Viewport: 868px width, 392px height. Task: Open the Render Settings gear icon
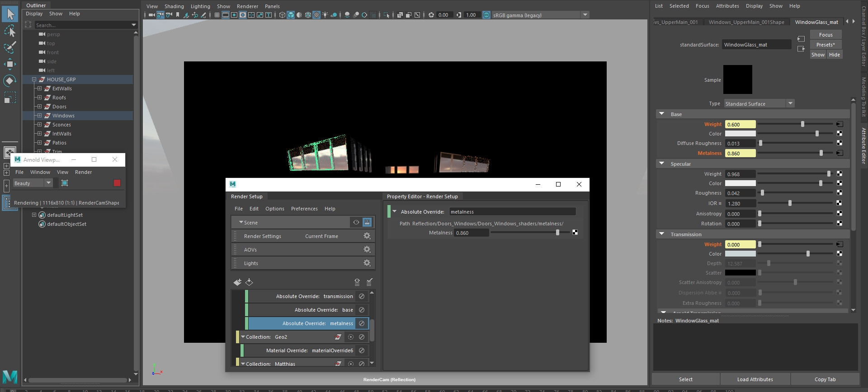point(367,236)
